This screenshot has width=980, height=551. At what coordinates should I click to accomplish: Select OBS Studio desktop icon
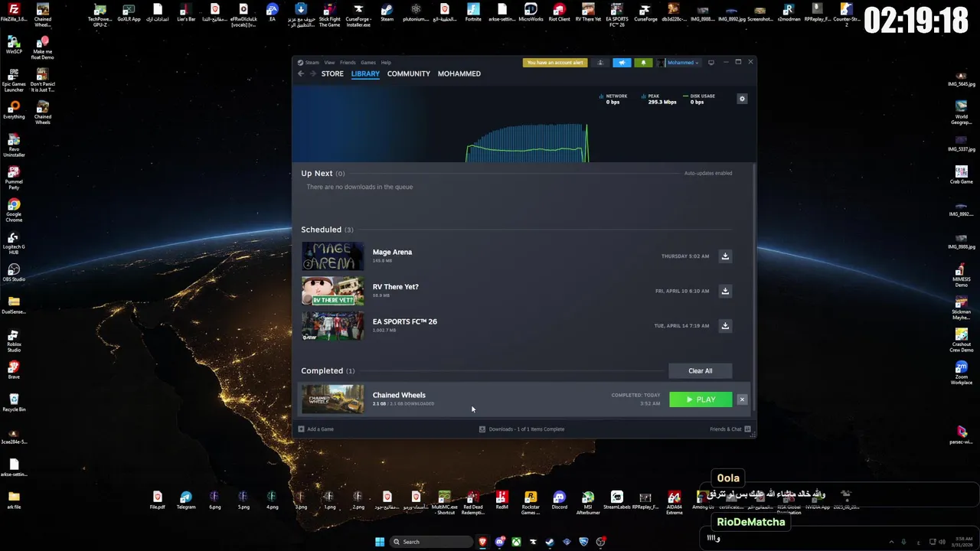coord(14,273)
